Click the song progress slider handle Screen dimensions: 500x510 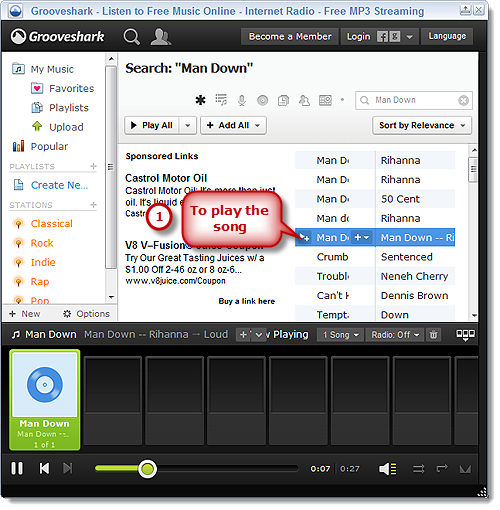147,469
